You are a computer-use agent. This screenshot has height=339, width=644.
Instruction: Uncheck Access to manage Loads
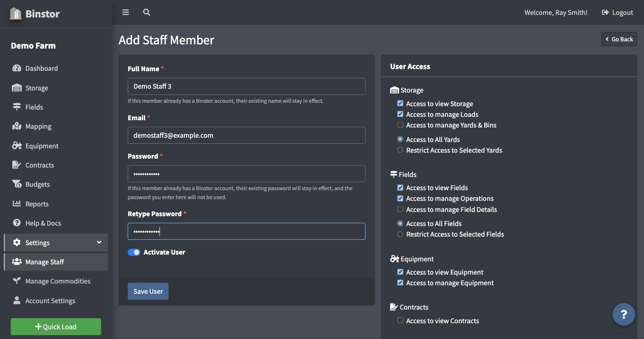pos(400,114)
